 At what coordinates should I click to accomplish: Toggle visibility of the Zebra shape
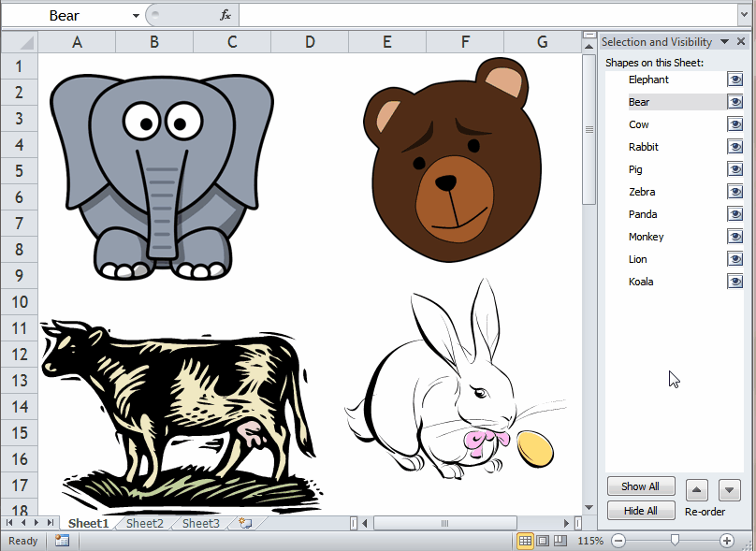pos(734,192)
